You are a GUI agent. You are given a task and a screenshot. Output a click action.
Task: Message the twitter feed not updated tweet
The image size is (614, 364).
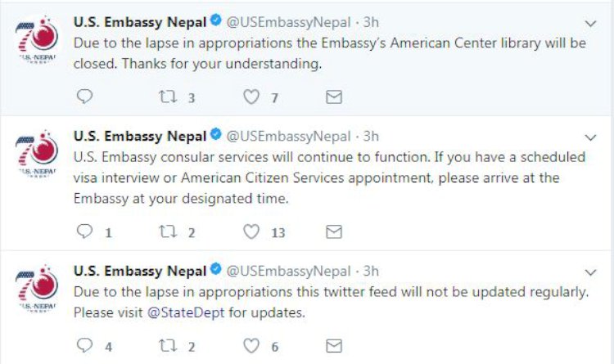click(333, 345)
